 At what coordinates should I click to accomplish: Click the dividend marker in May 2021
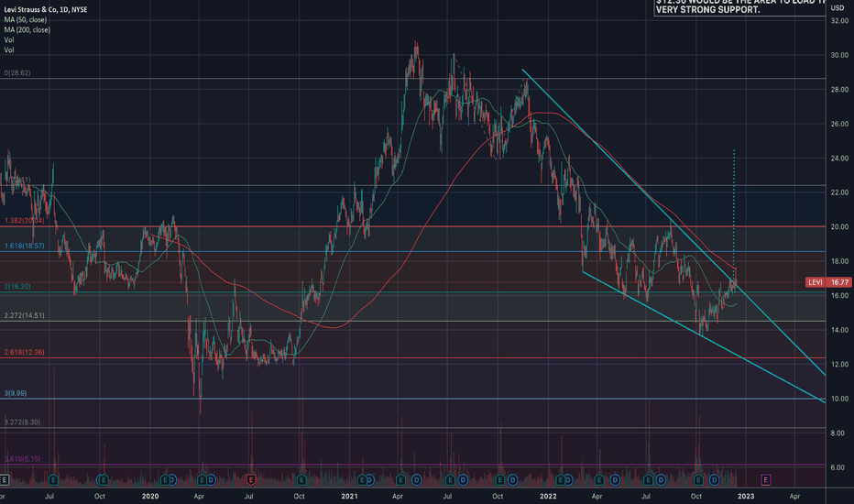(x=417, y=480)
